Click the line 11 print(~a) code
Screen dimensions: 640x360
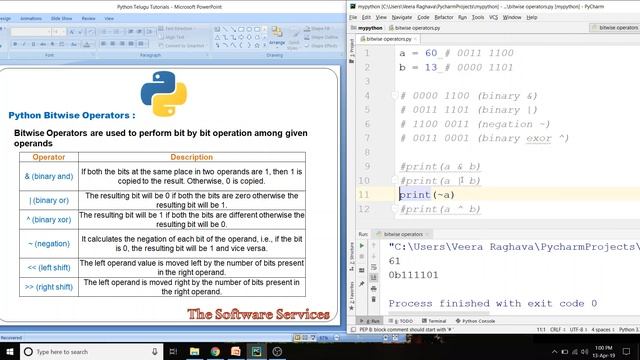(427, 195)
